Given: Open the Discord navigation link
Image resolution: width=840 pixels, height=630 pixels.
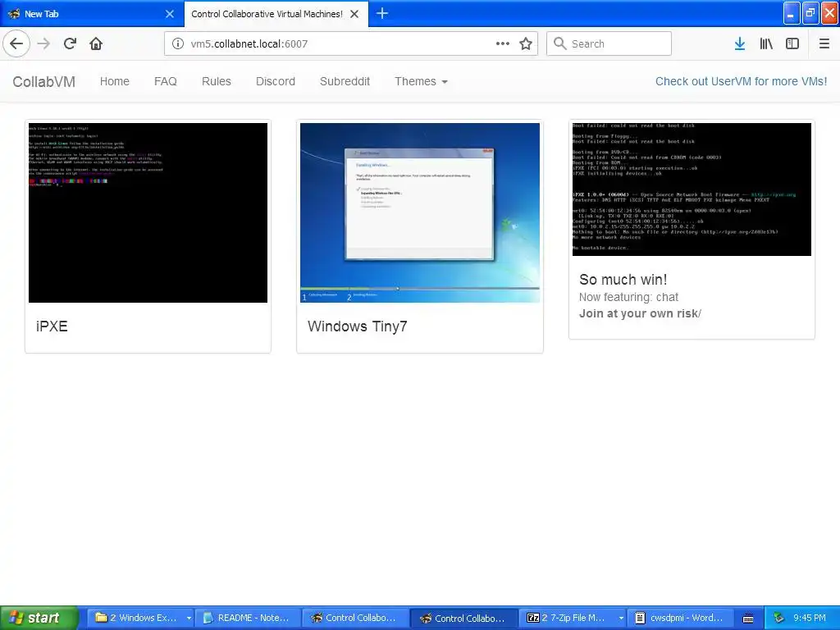Looking at the screenshot, I should point(276,81).
